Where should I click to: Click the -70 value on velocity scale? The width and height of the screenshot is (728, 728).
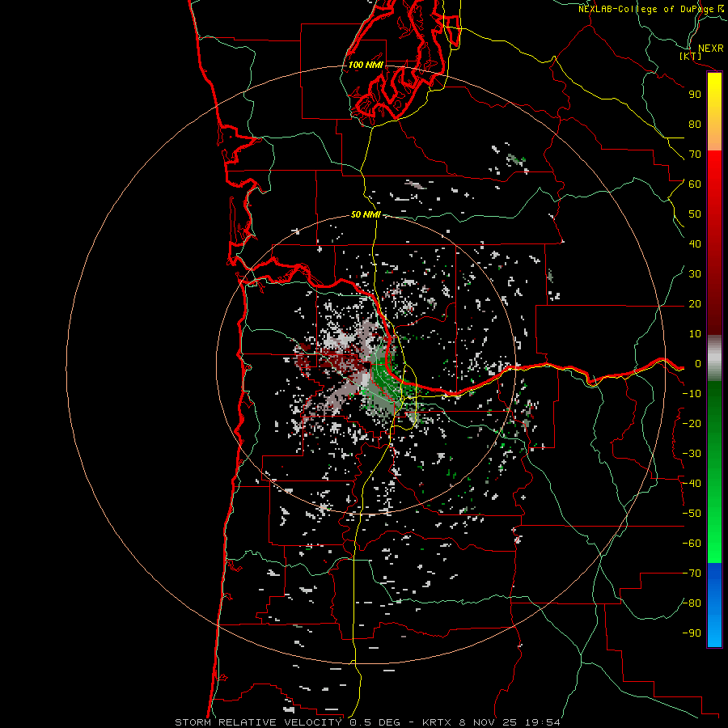pos(692,574)
